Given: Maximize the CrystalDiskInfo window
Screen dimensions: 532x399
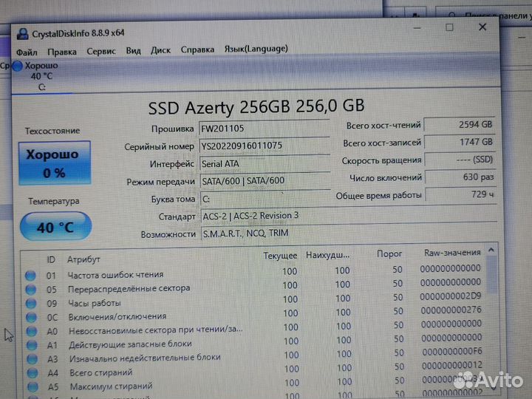Looking at the screenshot, I should (449, 27).
